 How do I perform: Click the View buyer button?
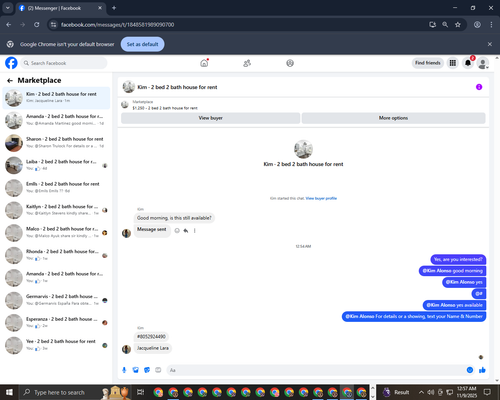click(210, 118)
